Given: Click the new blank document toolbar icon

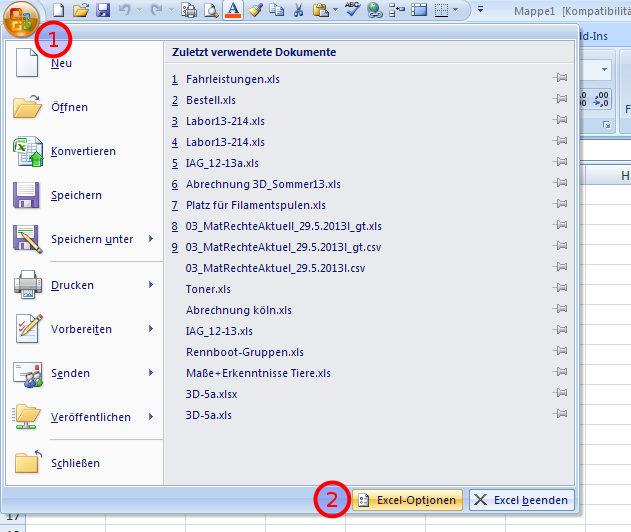Looking at the screenshot, I should pos(59,10).
